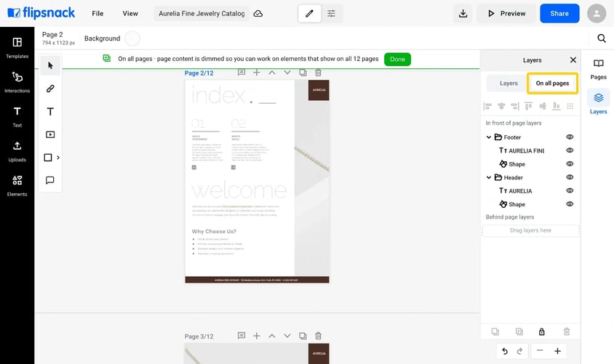The width and height of the screenshot is (614, 364).
Task: Move Page 2 up
Action: point(272,73)
